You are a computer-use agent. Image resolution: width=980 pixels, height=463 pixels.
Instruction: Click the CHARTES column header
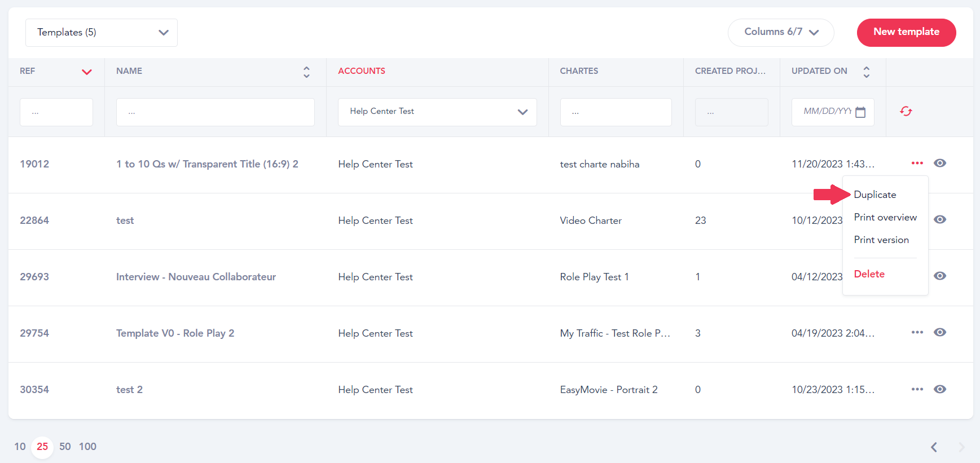pos(579,71)
